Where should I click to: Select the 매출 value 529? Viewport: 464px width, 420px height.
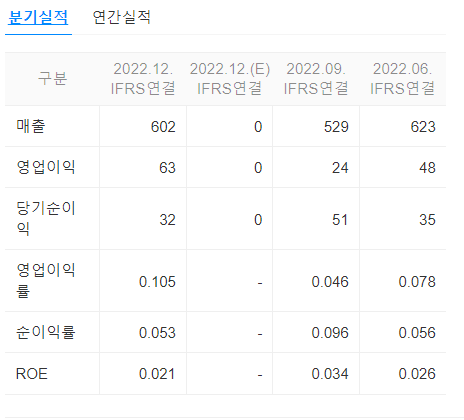click(336, 127)
